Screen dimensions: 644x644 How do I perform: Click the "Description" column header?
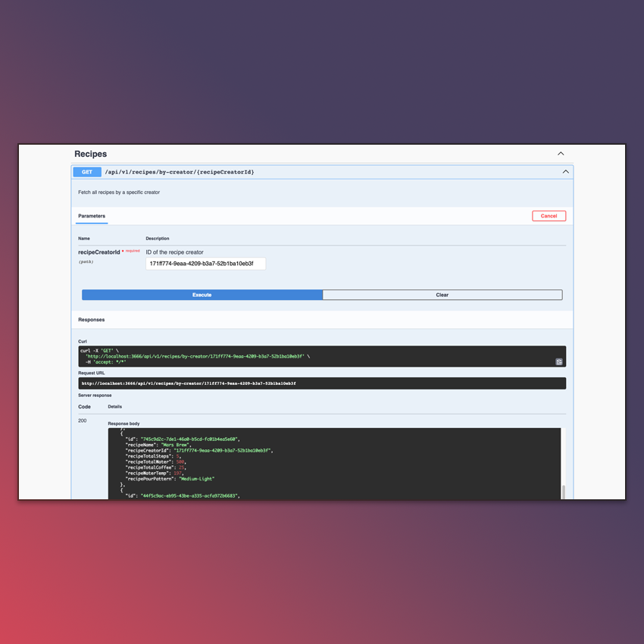[x=158, y=239]
